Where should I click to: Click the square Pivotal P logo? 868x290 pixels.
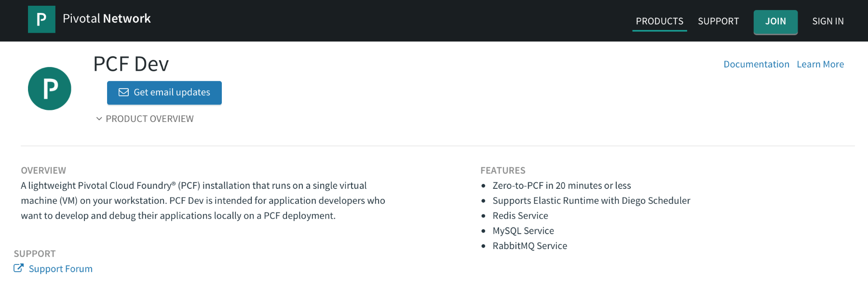point(41,19)
